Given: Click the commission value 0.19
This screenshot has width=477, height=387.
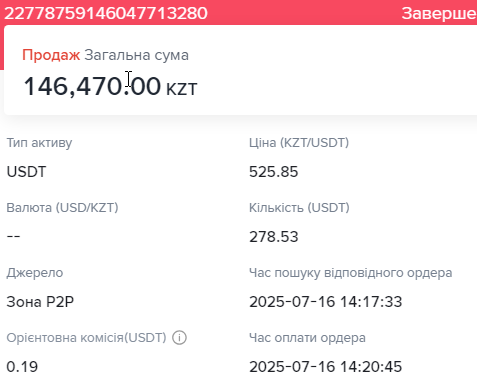Looking at the screenshot, I should pyautogui.click(x=22, y=367).
